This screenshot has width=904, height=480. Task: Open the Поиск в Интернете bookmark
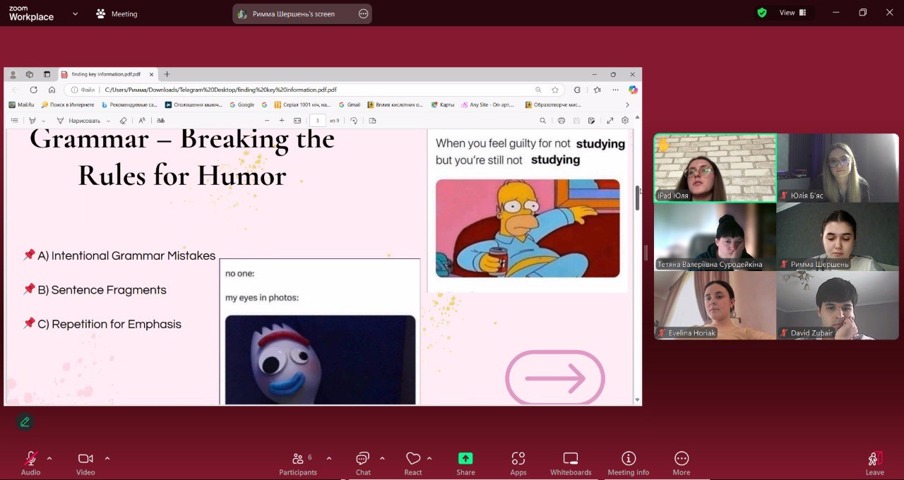click(67, 105)
